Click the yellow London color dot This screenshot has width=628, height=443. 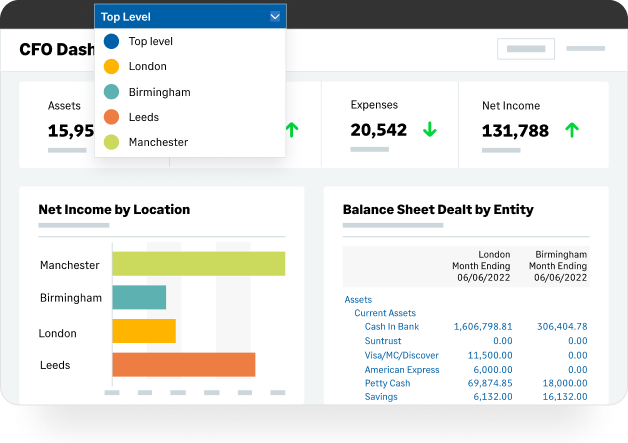[x=111, y=66]
